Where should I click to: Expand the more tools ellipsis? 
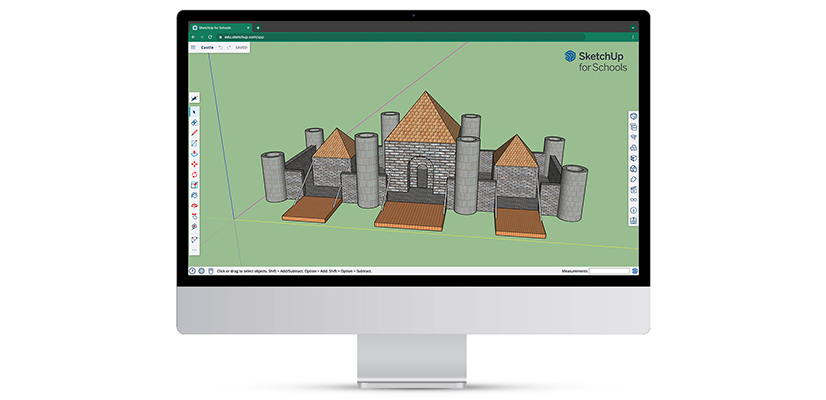[x=194, y=249]
